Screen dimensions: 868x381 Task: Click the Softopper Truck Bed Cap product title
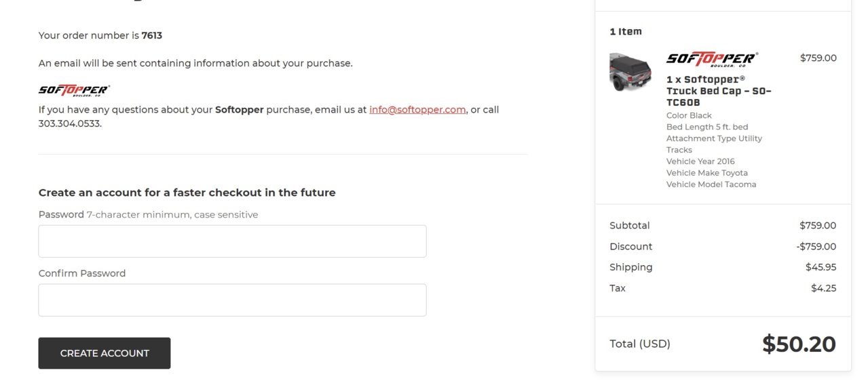click(719, 91)
